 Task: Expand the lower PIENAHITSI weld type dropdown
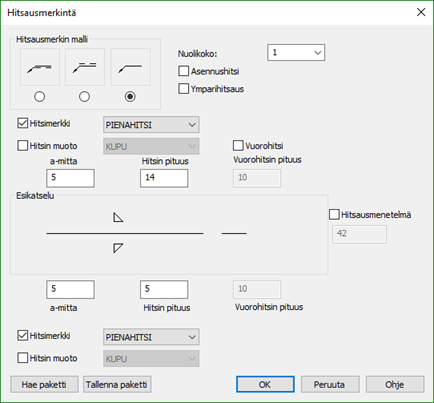pyautogui.click(x=151, y=337)
